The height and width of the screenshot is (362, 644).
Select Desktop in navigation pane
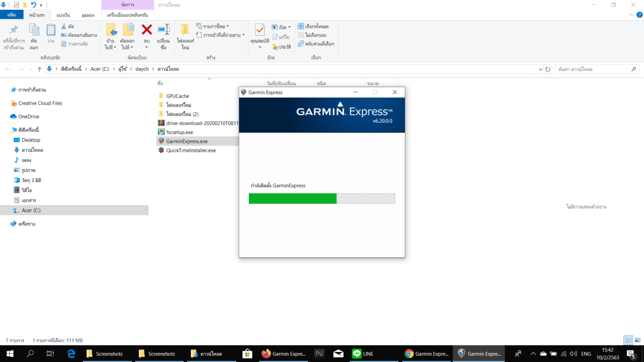[x=31, y=140]
